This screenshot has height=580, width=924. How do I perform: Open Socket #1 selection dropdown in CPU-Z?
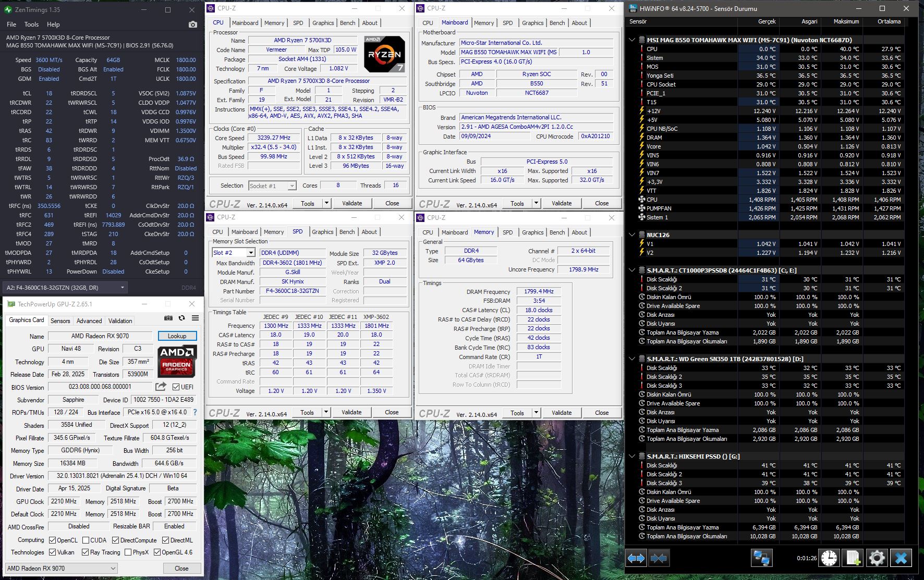click(x=272, y=186)
